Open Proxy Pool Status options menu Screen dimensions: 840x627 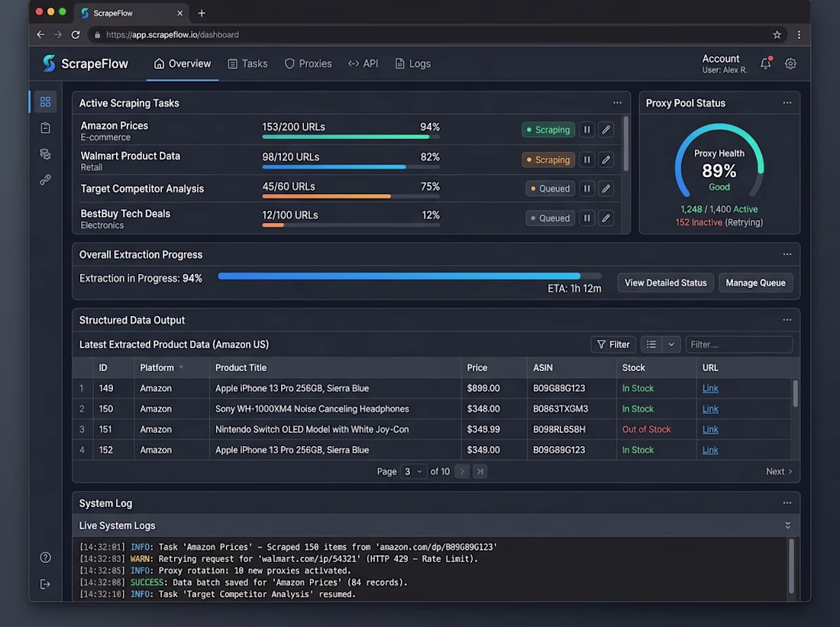coord(787,103)
